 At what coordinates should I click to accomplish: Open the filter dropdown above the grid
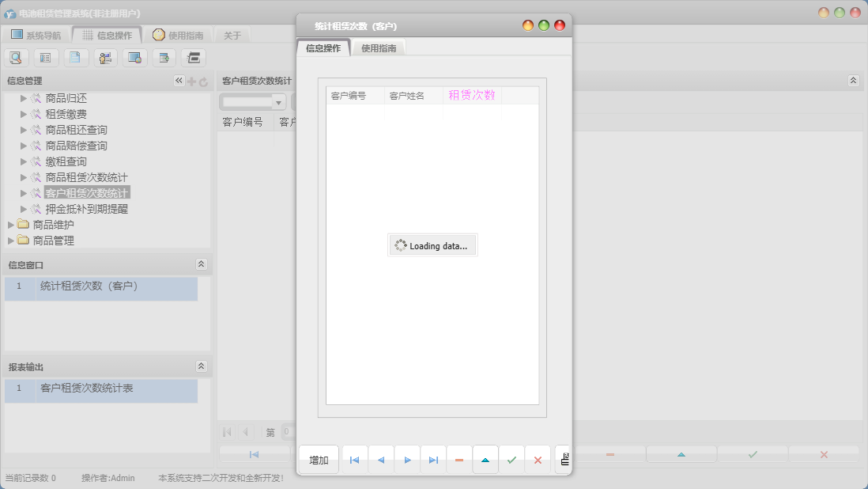[x=278, y=102]
